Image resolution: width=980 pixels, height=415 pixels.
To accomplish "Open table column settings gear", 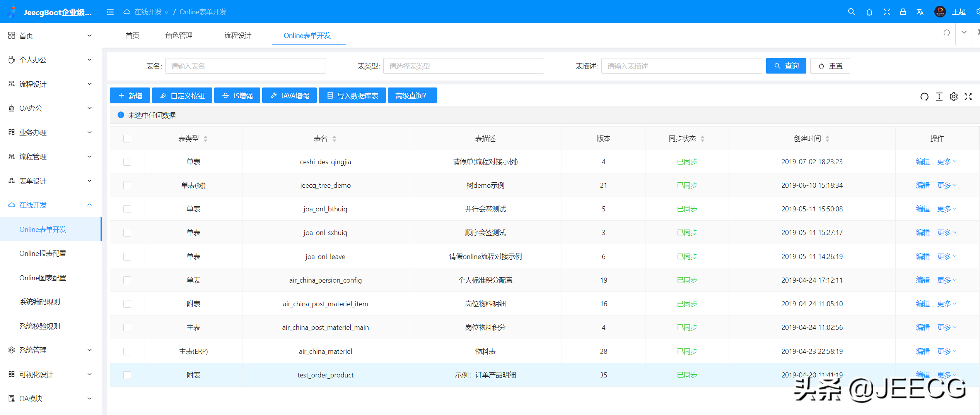I will [x=954, y=97].
